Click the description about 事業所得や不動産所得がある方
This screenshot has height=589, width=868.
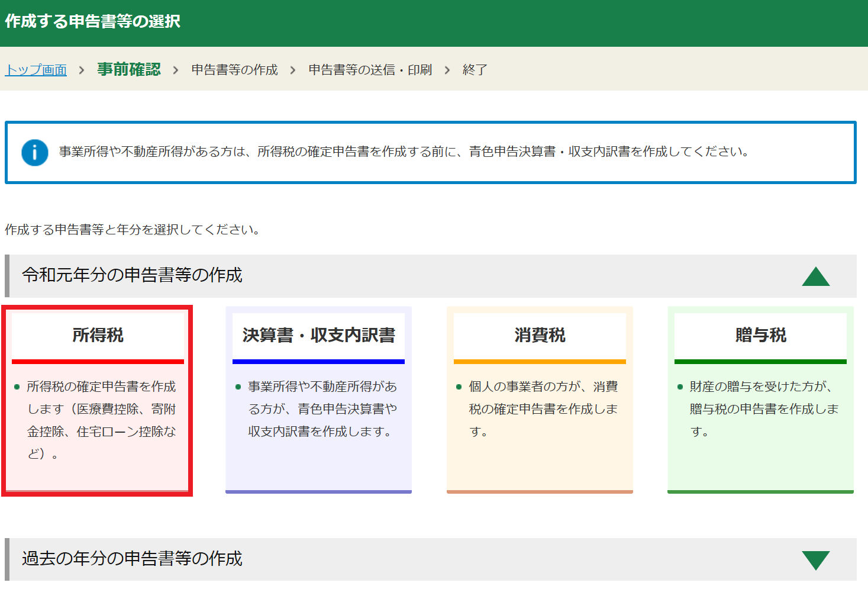[x=322, y=409]
